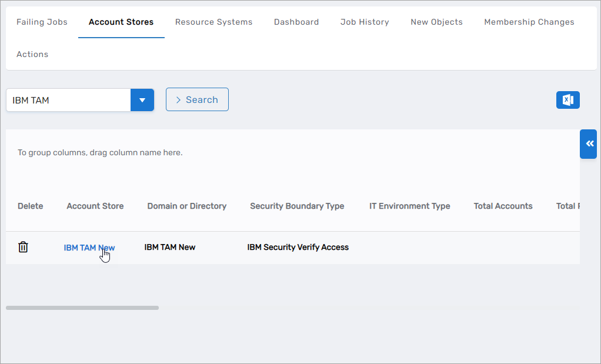This screenshot has height=364, width=601.
Task: Export the grid using the Excel icon
Action: point(567,100)
